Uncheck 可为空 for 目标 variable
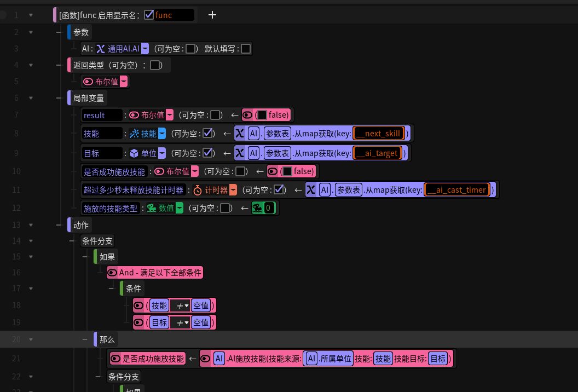The image size is (578, 392). click(x=208, y=153)
